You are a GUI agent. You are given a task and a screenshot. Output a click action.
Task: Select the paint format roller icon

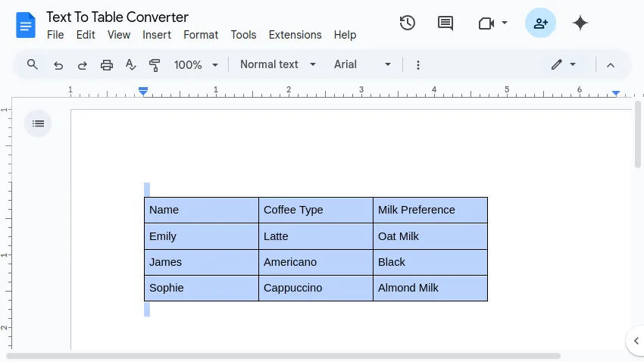pos(155,65)
